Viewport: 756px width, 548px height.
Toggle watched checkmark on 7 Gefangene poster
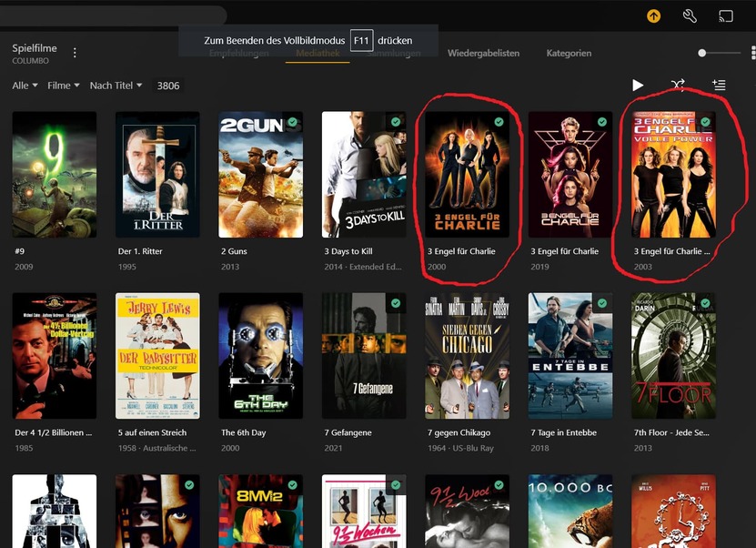tap(396, 303)
